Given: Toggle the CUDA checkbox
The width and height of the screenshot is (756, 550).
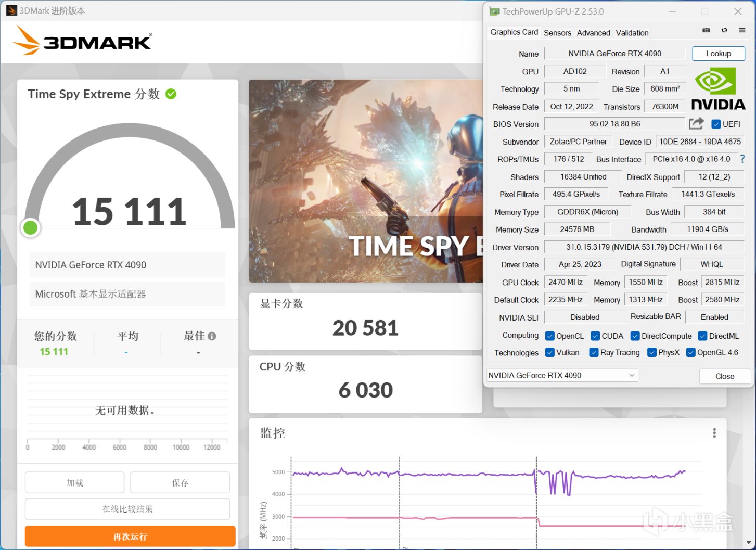Looking at the screenshot, I should coord(595,336).
